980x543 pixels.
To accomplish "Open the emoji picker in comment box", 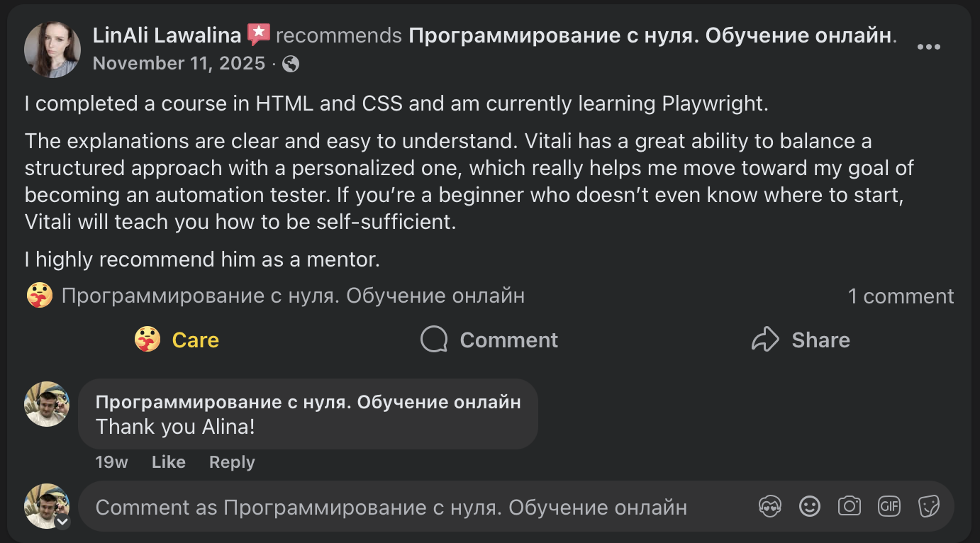I will click(810, 506).
